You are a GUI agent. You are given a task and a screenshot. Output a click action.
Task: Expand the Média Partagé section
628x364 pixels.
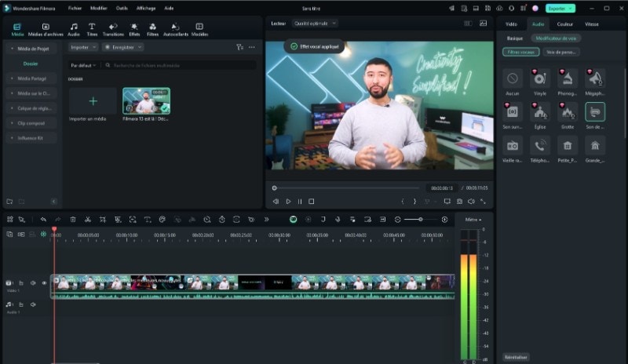click(12, 78)
